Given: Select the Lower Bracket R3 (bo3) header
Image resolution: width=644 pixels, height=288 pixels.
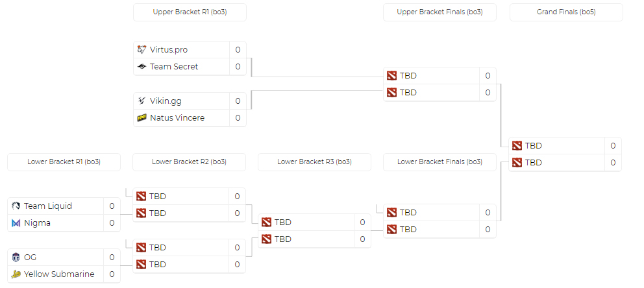Looking at the screenshot, I should 314,162.
